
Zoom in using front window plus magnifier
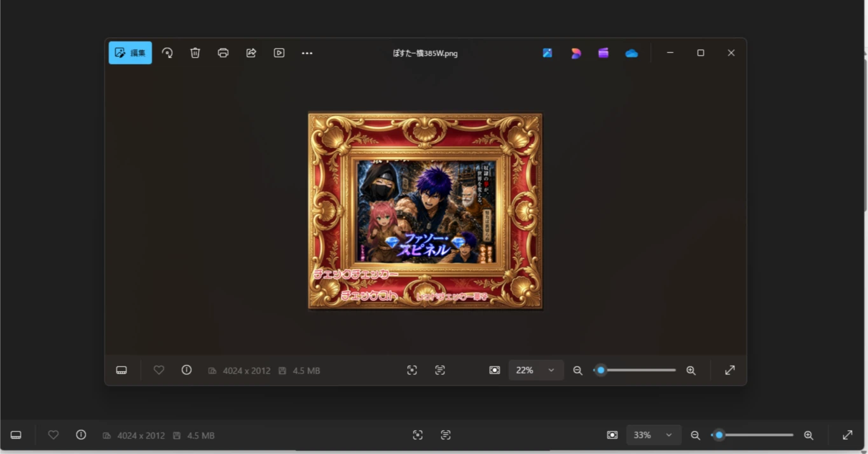click(x=691, y=370)
